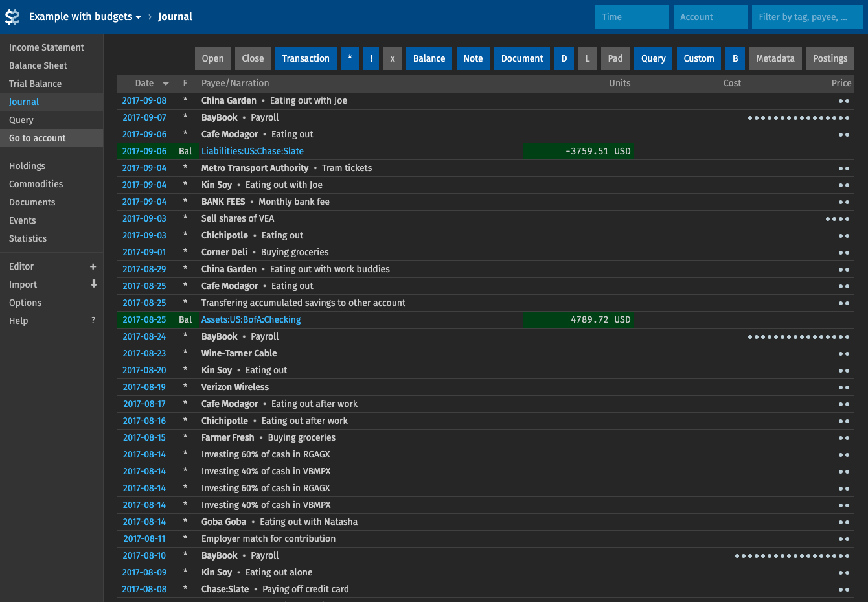This screenshot has width=868, height=602.
Task: Open the Liabilities:US:Chase:Slate account link
Action: tap(253, 151)
